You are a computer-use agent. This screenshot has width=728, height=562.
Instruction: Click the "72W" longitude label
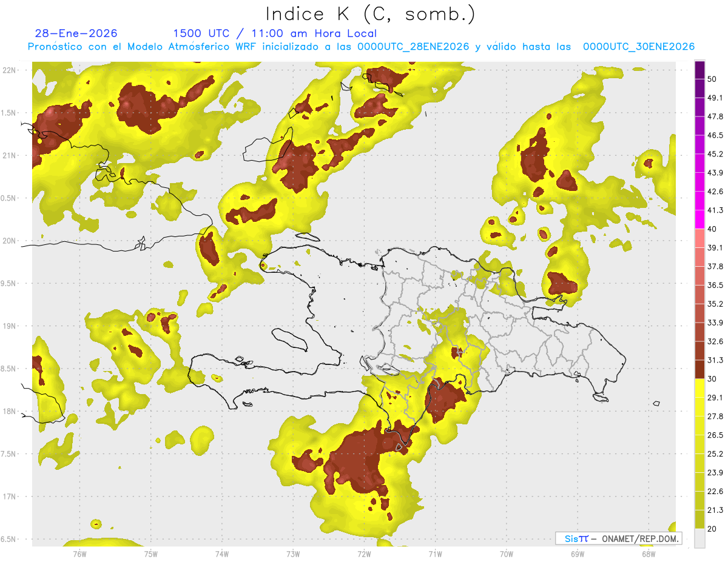pos(364,554)
